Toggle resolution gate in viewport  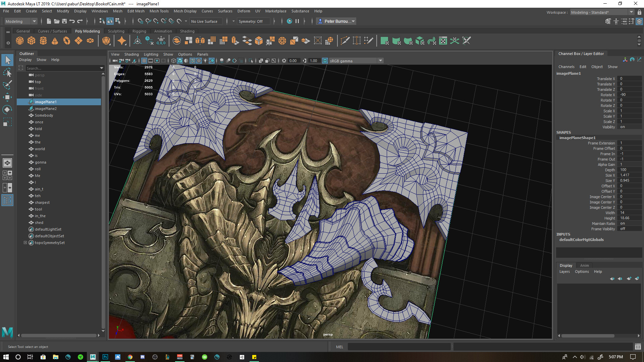157,61
